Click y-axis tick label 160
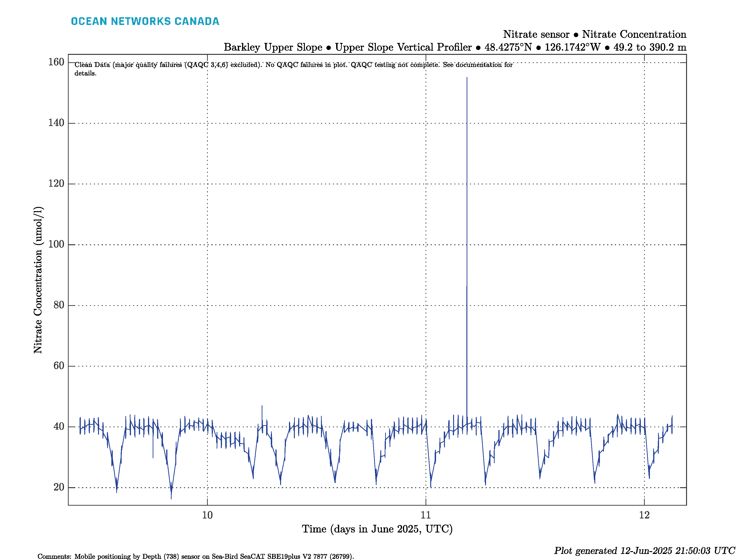Image resolution: width=747 pixels, height=560 pixels. click(56, 62)
